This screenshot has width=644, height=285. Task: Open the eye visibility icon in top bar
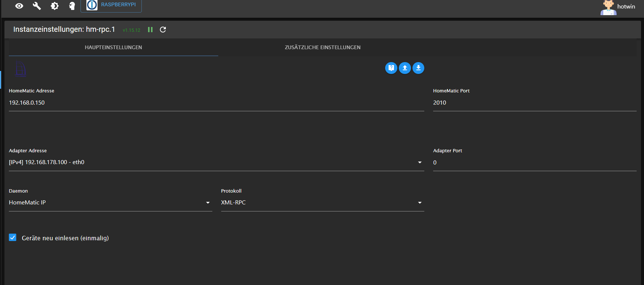(19, 6)
